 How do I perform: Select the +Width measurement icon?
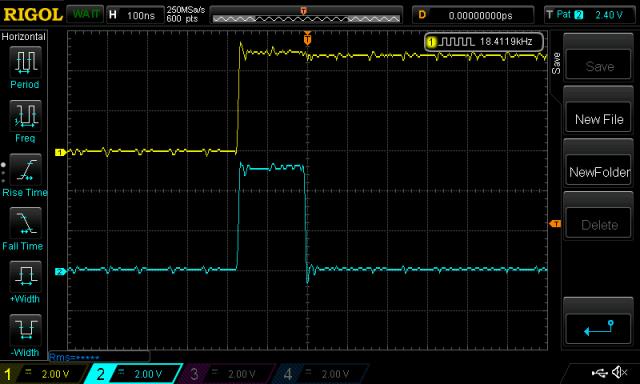click(25, 276)
